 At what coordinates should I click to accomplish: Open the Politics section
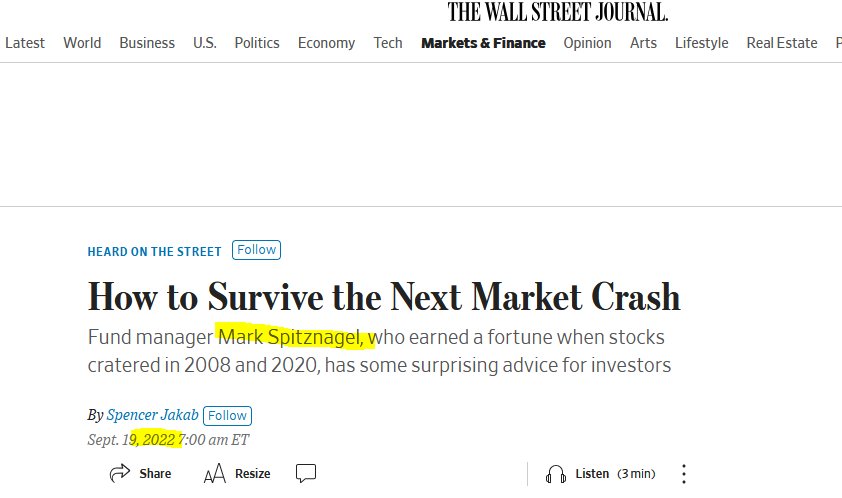coord(257,43)
